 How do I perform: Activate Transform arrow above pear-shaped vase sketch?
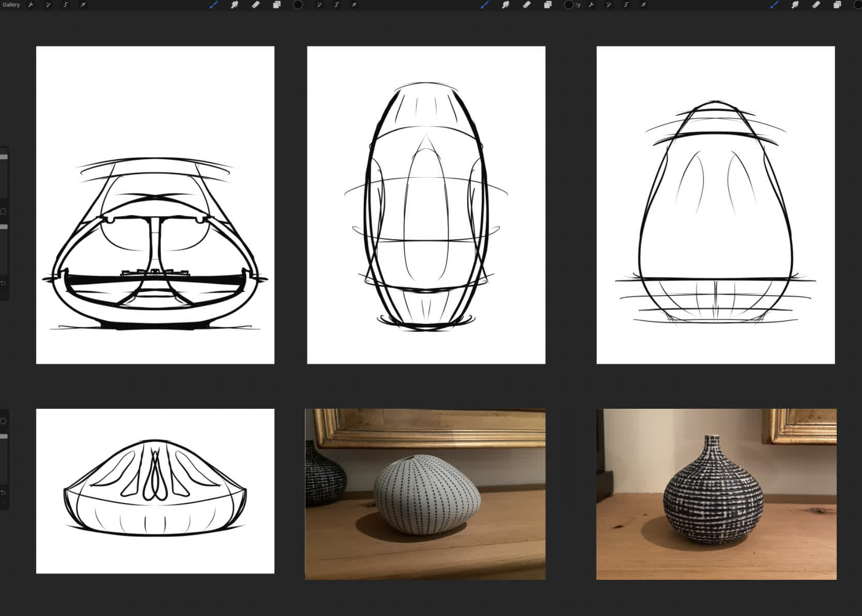point(643,5)
